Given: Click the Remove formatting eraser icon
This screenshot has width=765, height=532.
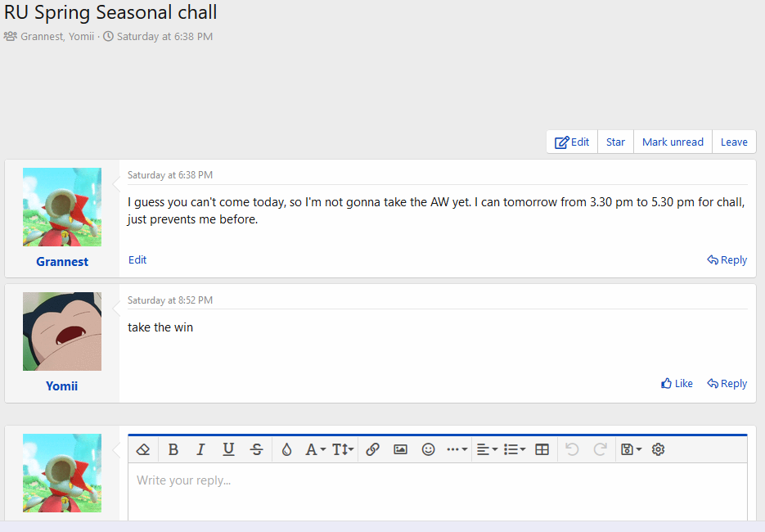Looking at the screenshot, I should [143, 449].
